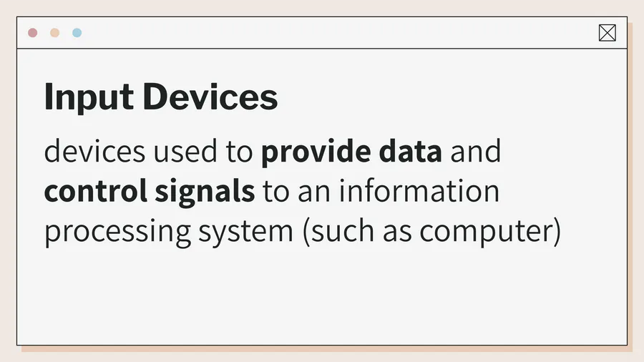Select the bold "control signals" phrase
Image resolution: width=644 pixels, height=362 pixels.
[x=150, y=192]
